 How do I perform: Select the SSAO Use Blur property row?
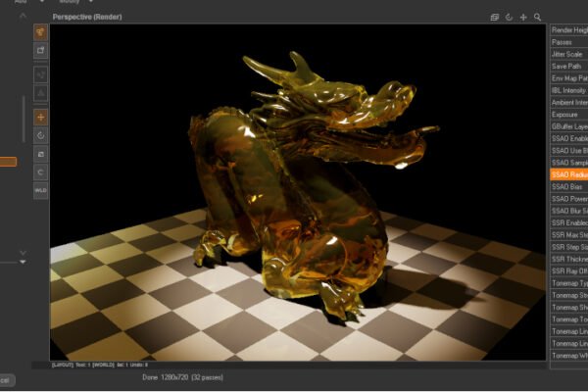point(568,150)
